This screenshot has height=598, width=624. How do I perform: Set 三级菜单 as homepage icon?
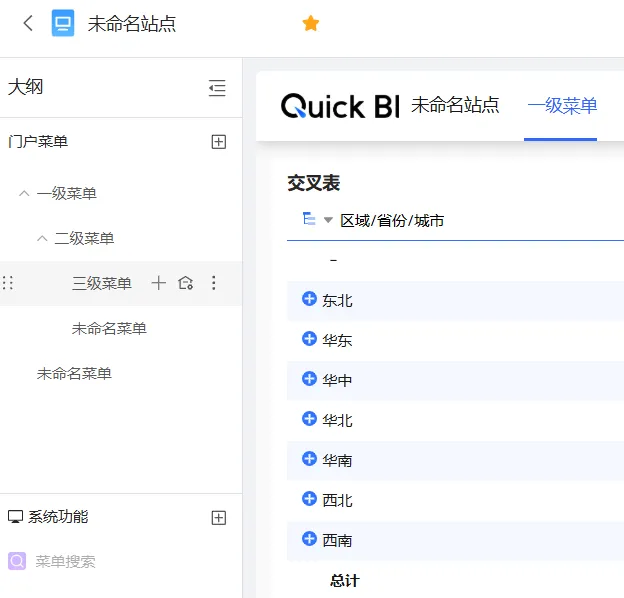click(x=185, y=283)
